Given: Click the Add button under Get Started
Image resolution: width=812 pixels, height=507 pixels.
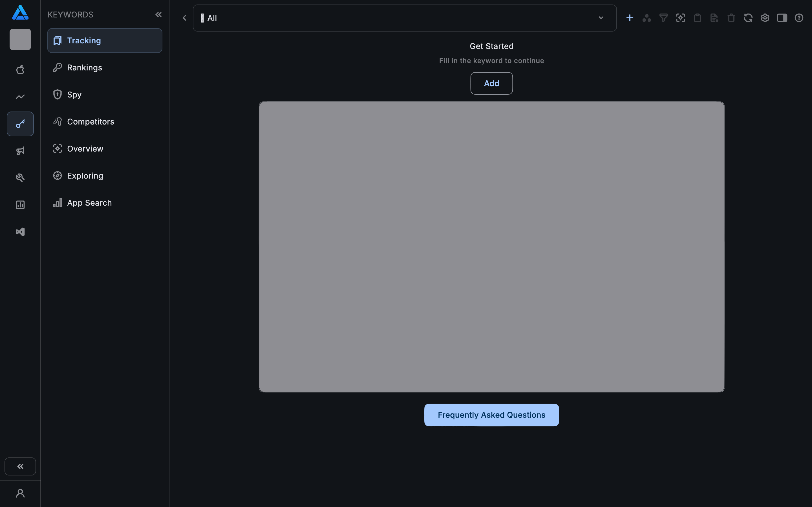Looking at the screenshot, I should tap(491, 83).
